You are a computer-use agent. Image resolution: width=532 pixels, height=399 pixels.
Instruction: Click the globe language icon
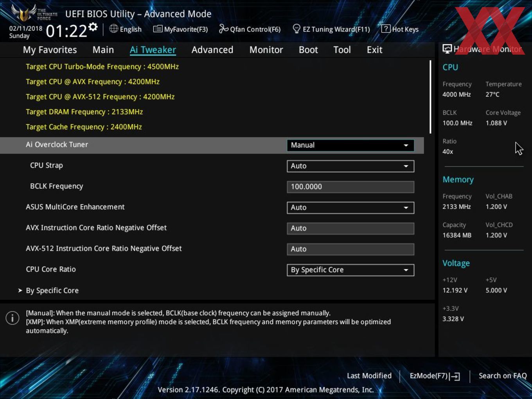click(x=113, y=29)
